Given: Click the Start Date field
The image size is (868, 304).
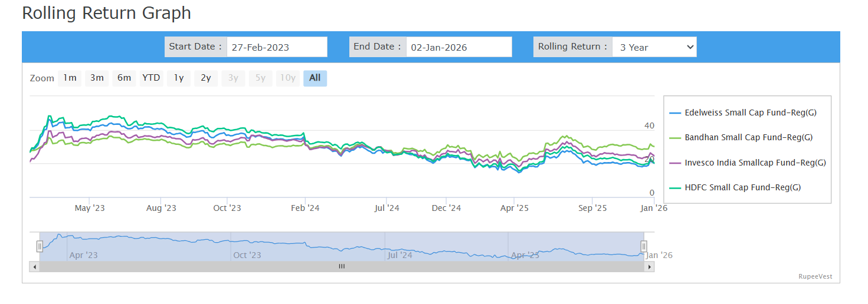Looking at the screenshot, I should point(276,47).
